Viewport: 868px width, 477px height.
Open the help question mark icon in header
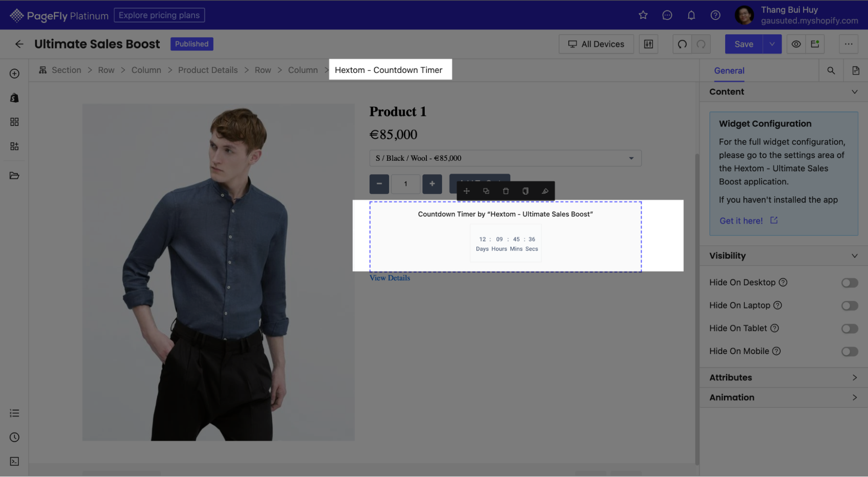tap(716, 15)
